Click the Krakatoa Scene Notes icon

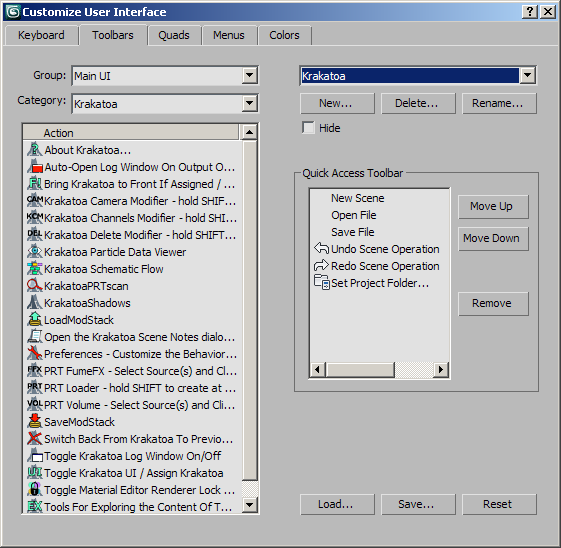(35, 337)
